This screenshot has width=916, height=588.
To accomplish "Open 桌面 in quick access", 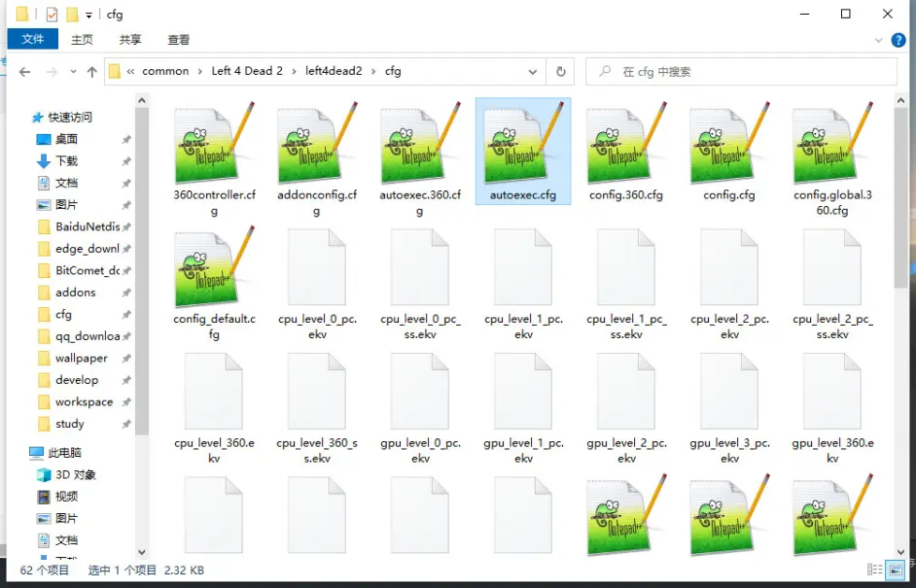I will (x=66, y=139).
